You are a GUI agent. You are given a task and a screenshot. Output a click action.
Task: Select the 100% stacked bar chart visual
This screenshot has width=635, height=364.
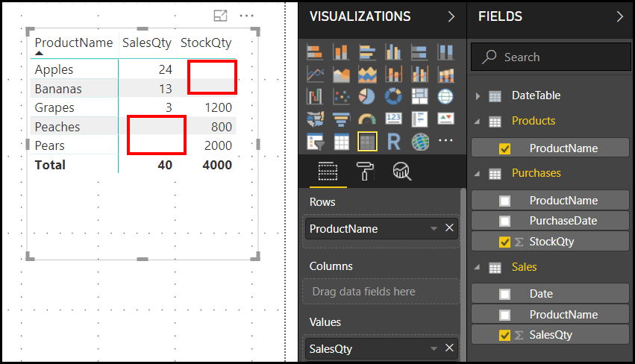tap(419, 52)
